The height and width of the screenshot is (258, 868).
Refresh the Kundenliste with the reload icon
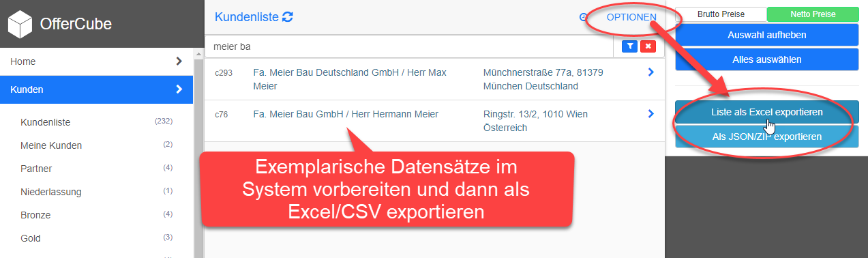(288, 17)
